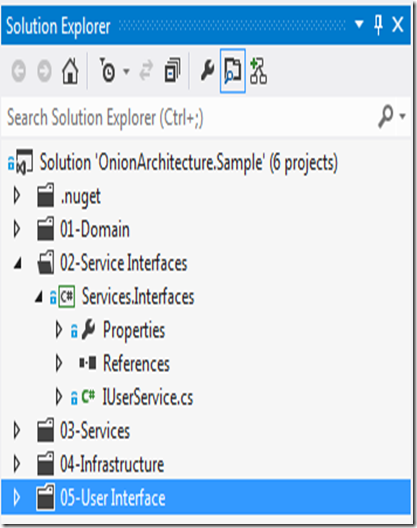Click the Search Solution Explorer field
417x528 pixels.
tap(189, 117)
